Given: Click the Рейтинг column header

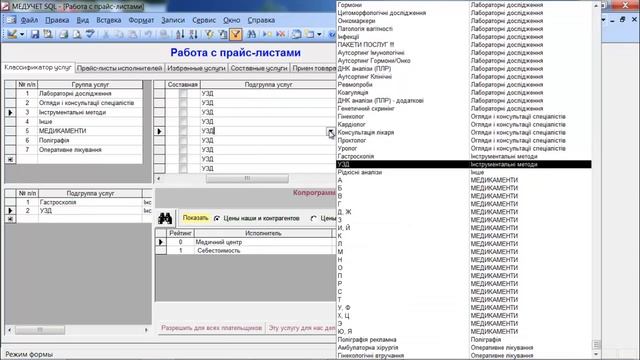Looking at the screenshot, I should 180,233.
